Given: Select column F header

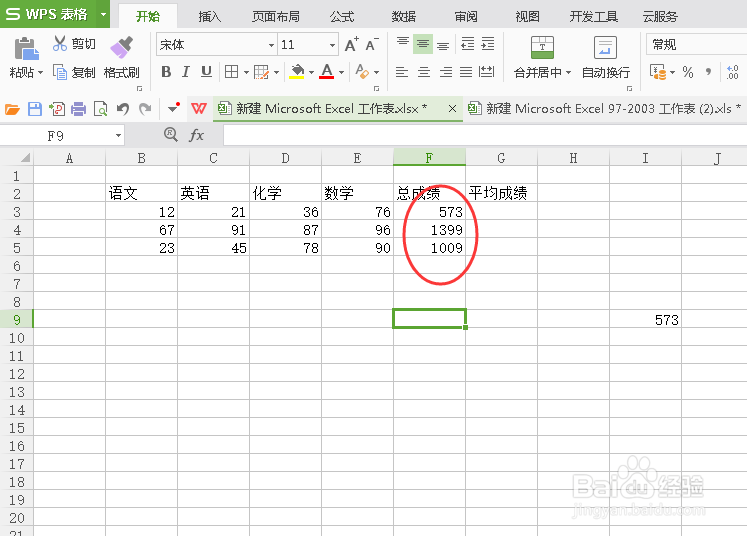Looking at the screenshot, I should tap(429, 158).
